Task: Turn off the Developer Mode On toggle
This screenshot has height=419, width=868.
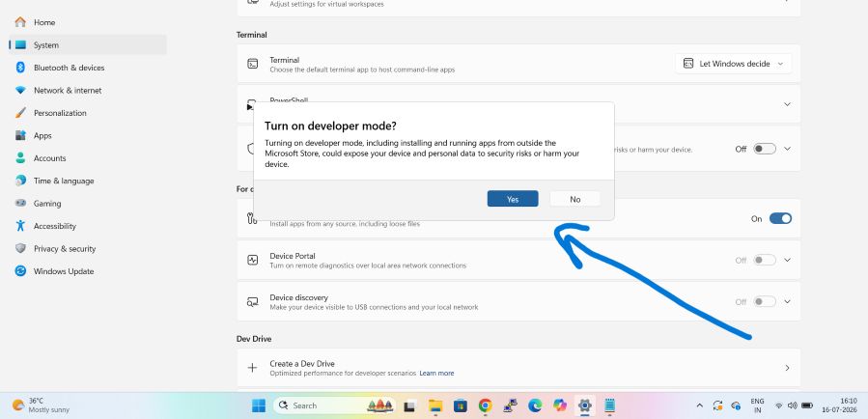Action: coord(780,218)
